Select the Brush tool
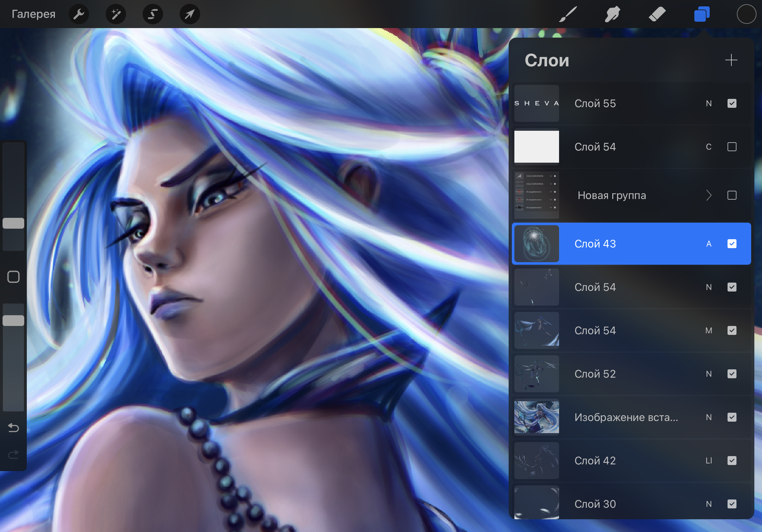The width and height of the screenshot is (762, 532). 568,14
